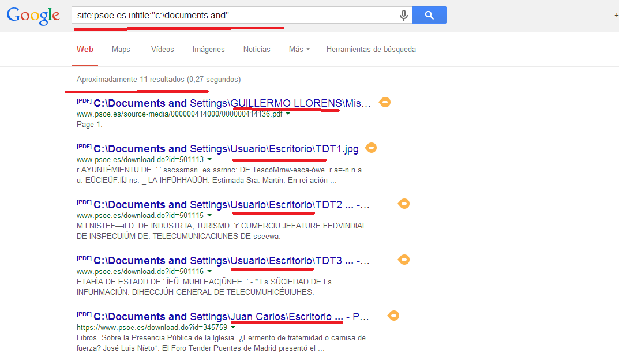Expand arrow next to 000000414136.pdf URL

point(288,114)
